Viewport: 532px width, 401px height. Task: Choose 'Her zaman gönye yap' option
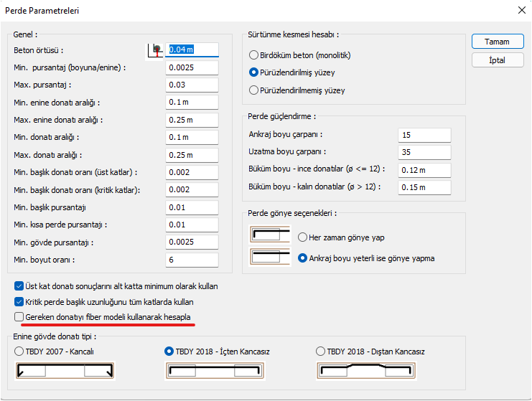302,237
